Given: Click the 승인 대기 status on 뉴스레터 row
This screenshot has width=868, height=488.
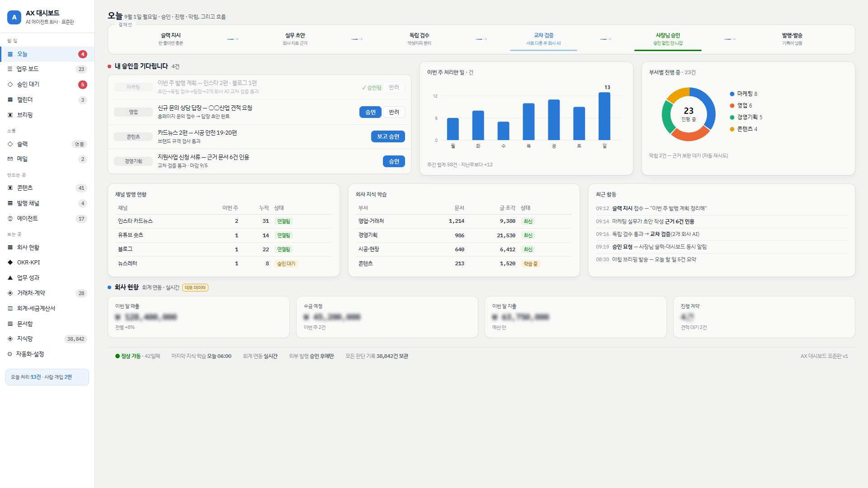Looking at the screenshot, I should click(286, 264).
